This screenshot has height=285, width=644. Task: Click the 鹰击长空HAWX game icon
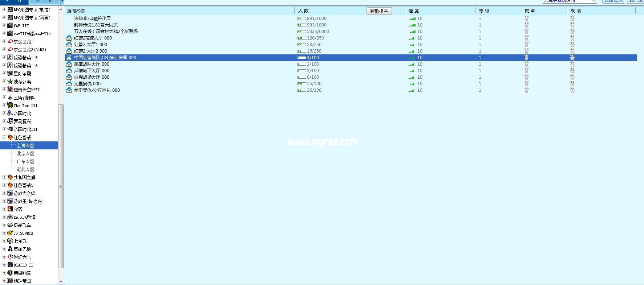[x=10, y=90]
